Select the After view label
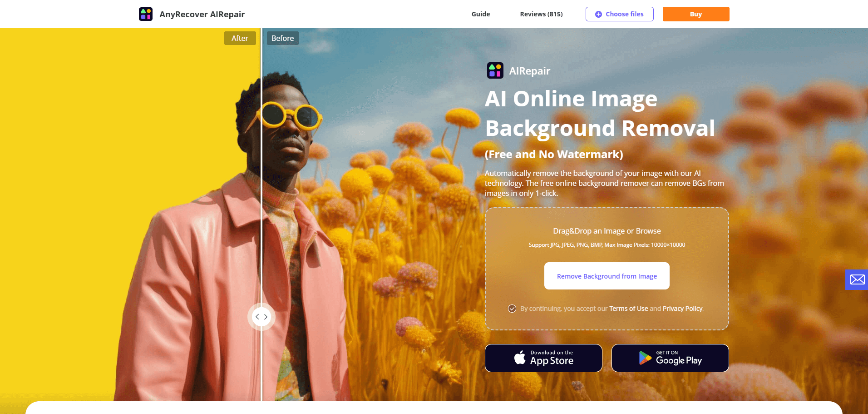This screenshot has height=414, width=868. [x=240, y=38]
